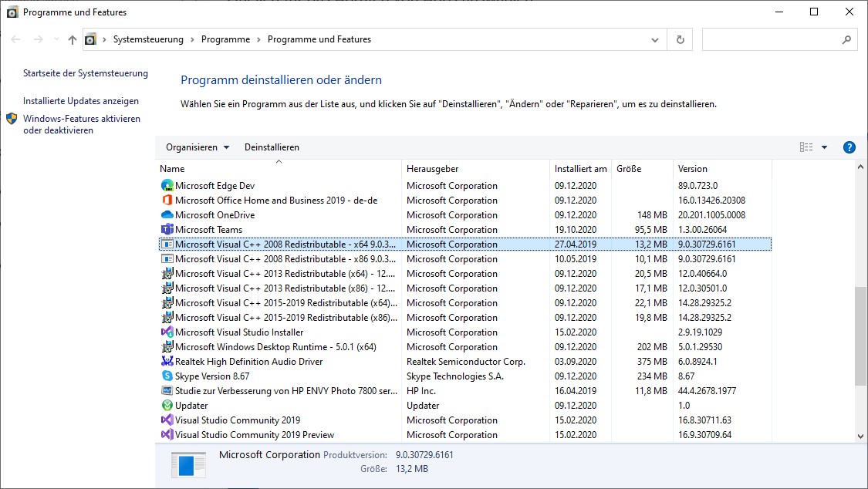This screenshot has width=868, height=489.
Task: Expand the chevron after Programme breadcrumb
Action: [x=258, y=40]
